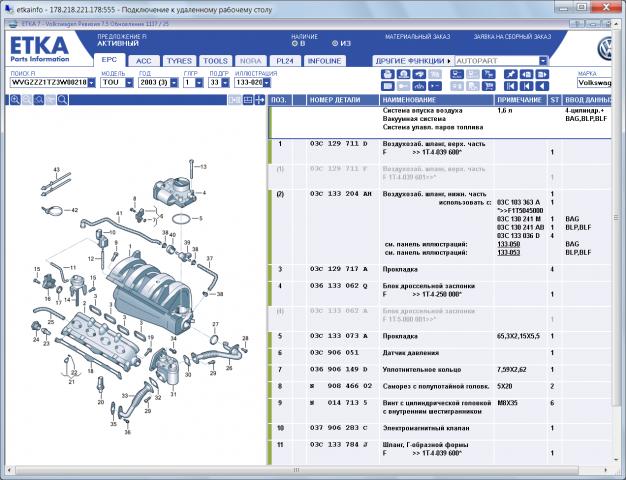Switch to the TYRES tab

(x=179, y=61)
